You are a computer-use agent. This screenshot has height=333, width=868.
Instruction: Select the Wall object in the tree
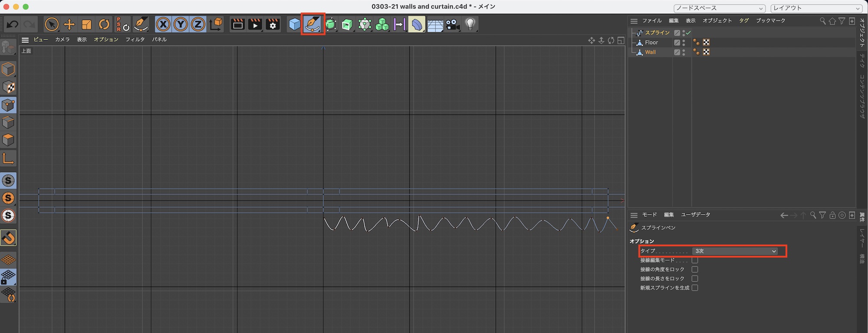(650, 52)
